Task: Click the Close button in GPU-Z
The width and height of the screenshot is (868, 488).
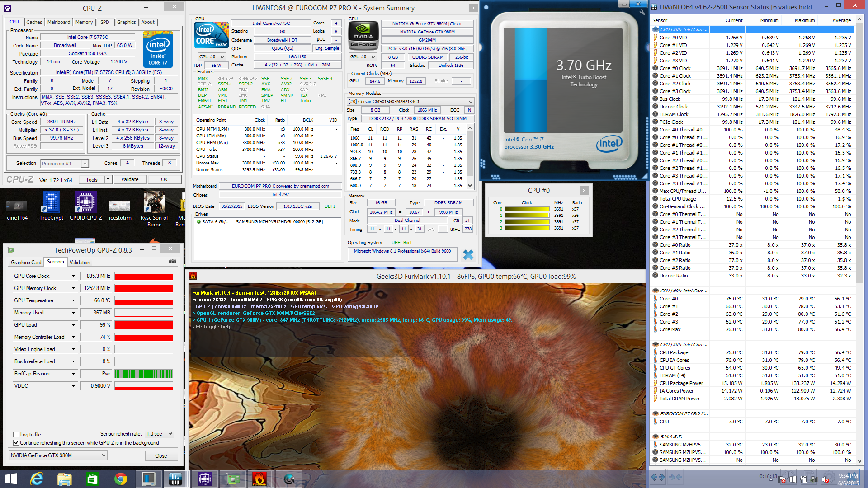Action: tap(161, 456)
